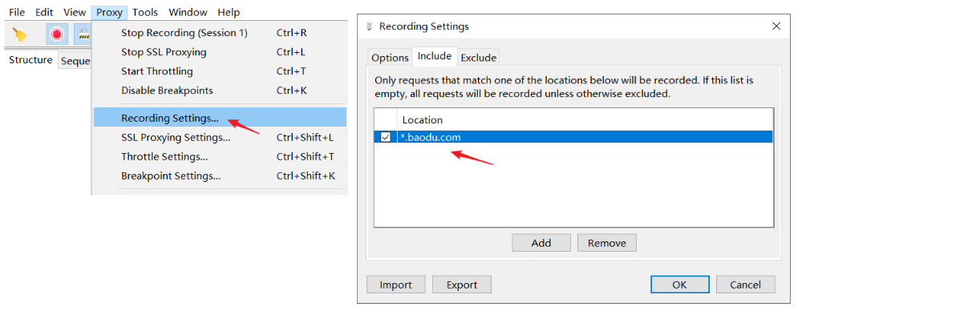Viewport: 980px width, 323px height.
Task: Select Stop Recording (Session 1)
Action: tap(184, 33)
